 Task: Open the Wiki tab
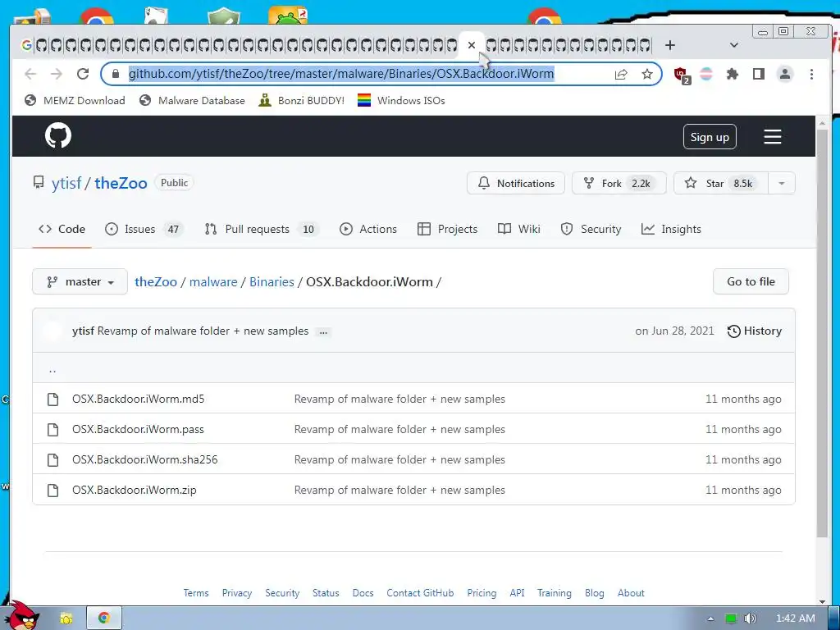518,230
